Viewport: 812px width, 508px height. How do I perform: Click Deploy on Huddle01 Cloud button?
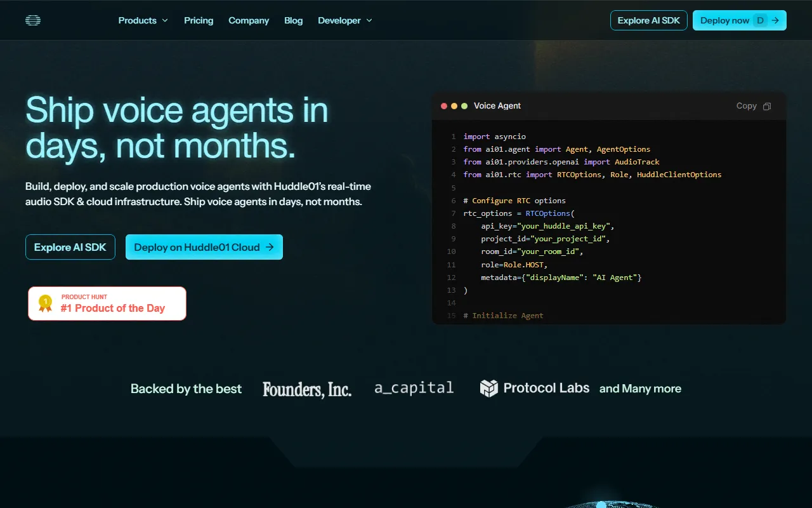[204, 247]
